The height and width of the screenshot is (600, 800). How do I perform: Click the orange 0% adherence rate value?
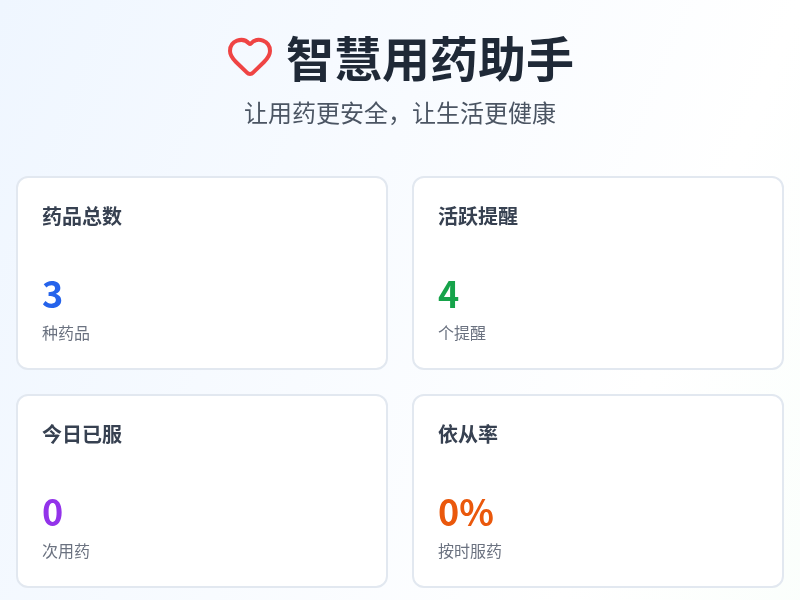pos(465,512)
